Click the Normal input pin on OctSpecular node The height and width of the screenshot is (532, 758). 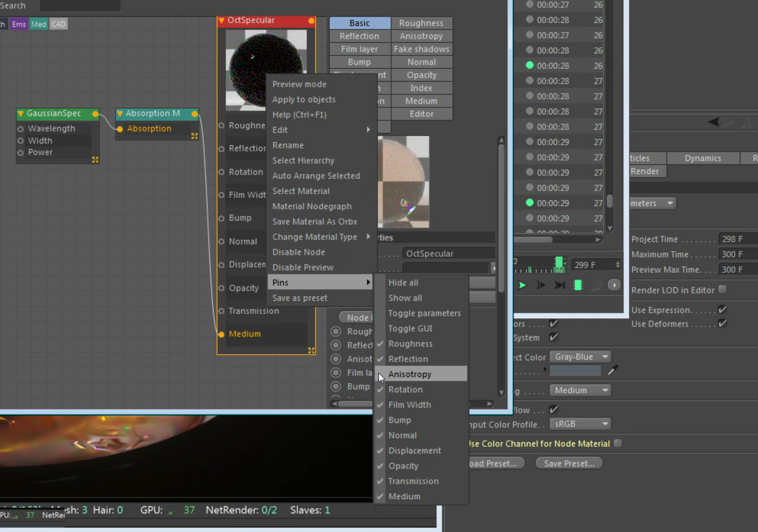click(221, 242)
